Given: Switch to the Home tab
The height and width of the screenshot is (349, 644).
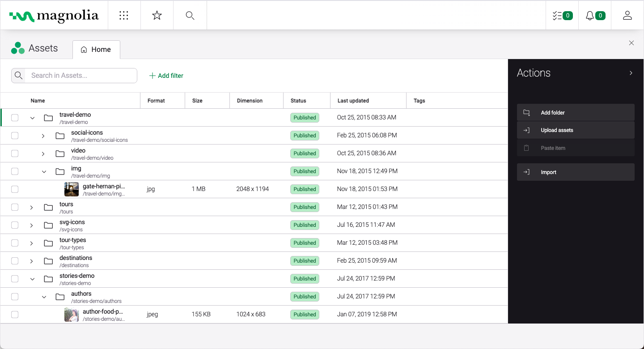Looking at the screenshot, I should point(96,50).
